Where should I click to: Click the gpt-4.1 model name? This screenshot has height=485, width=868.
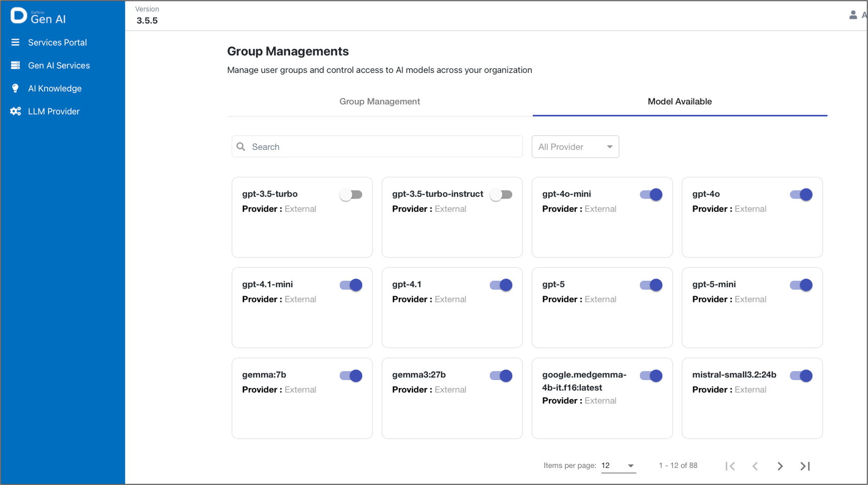(407, 284)
